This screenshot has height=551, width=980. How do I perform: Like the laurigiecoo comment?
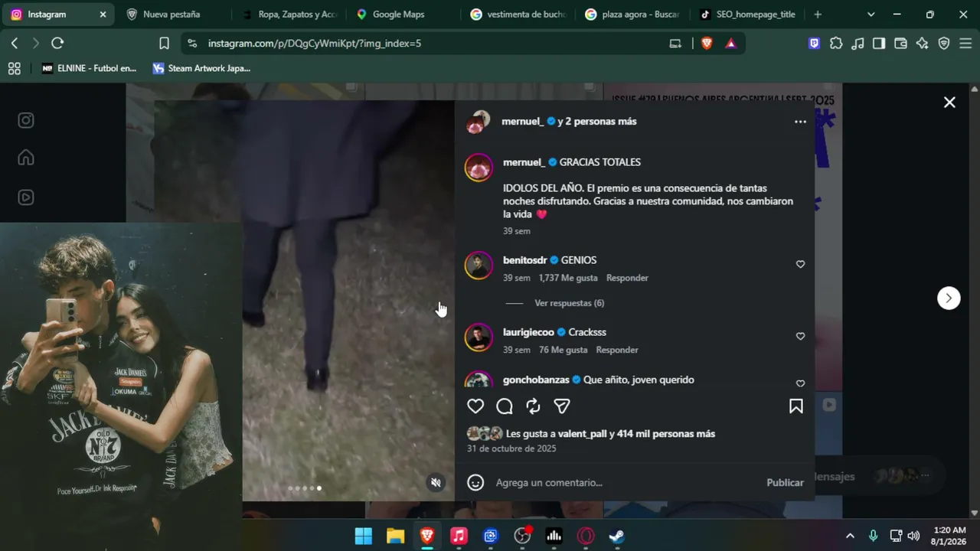[800, 336]
